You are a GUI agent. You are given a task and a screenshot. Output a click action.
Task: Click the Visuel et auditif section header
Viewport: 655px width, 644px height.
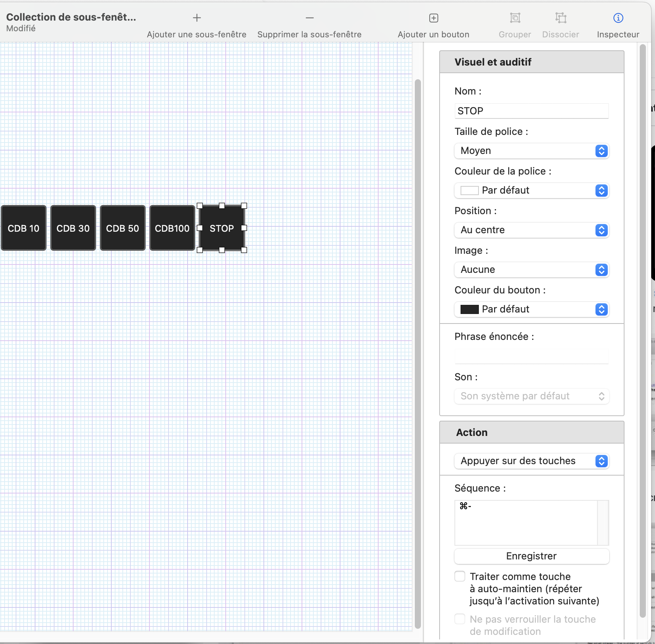531,62
